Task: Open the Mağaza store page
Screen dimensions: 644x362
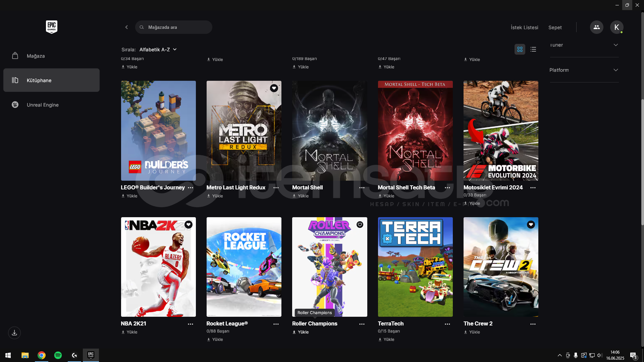Action: 51,56
